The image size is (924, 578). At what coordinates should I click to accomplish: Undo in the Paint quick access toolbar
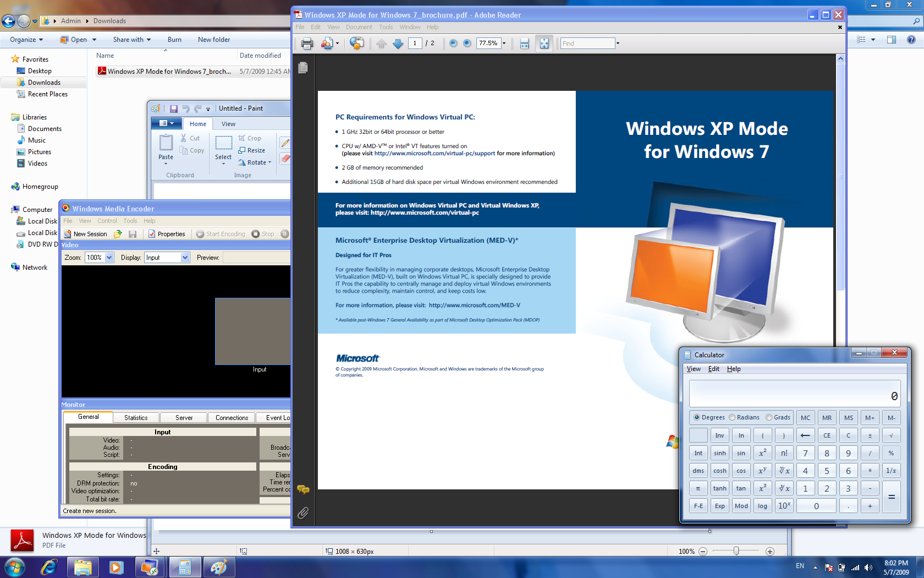[186, 108]
